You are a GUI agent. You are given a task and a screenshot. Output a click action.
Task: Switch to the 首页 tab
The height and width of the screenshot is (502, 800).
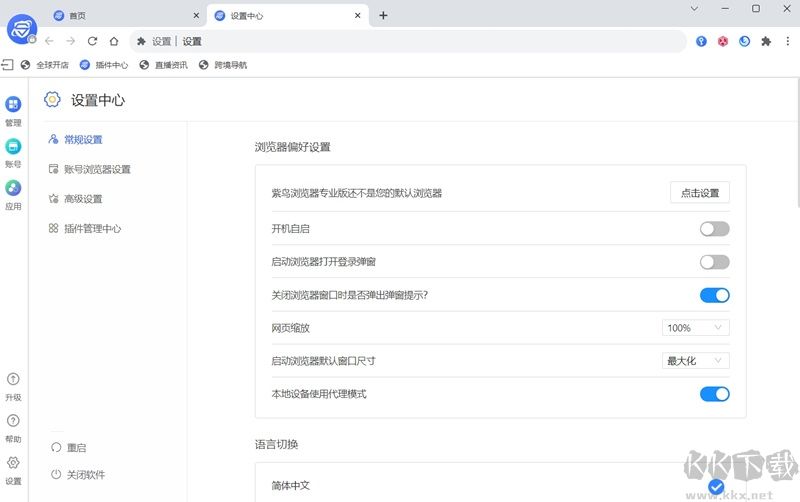coord(120,15)
